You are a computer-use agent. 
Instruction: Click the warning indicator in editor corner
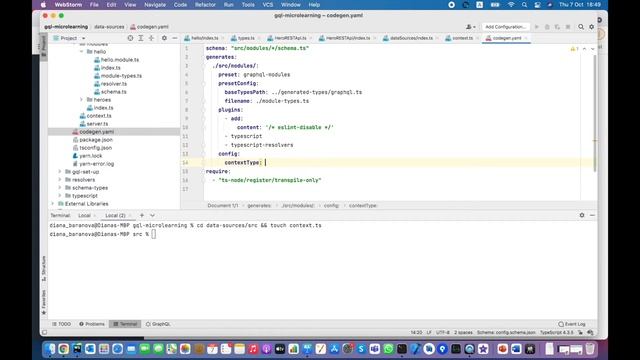(574, 49)
